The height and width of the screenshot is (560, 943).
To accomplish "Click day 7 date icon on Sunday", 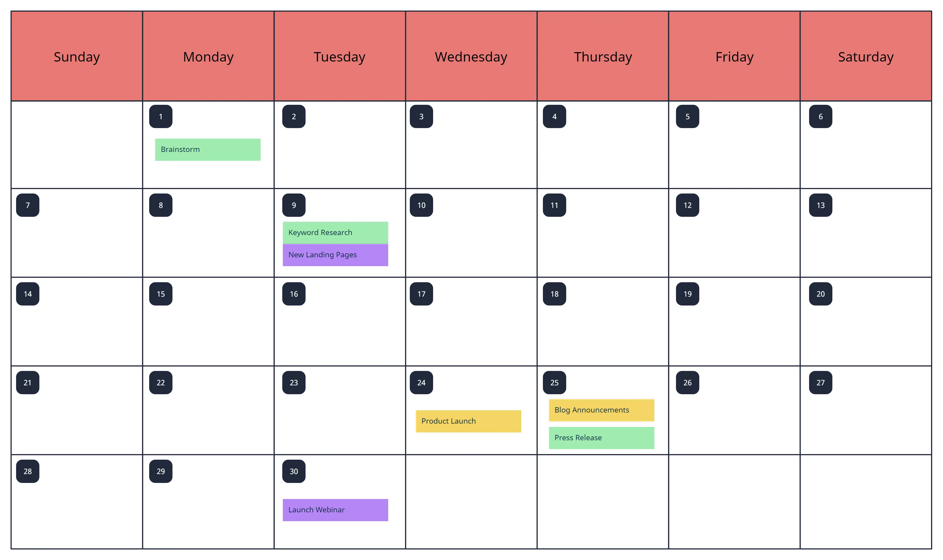I will click(27, 205).
